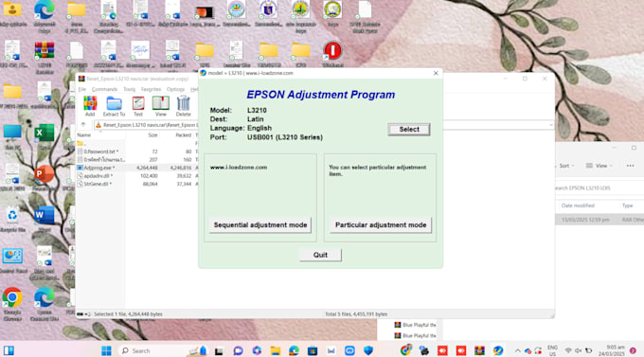Screen dimensions: 644x357
Task: Switch to WinRAR from the taskbar
Action: 479,350
